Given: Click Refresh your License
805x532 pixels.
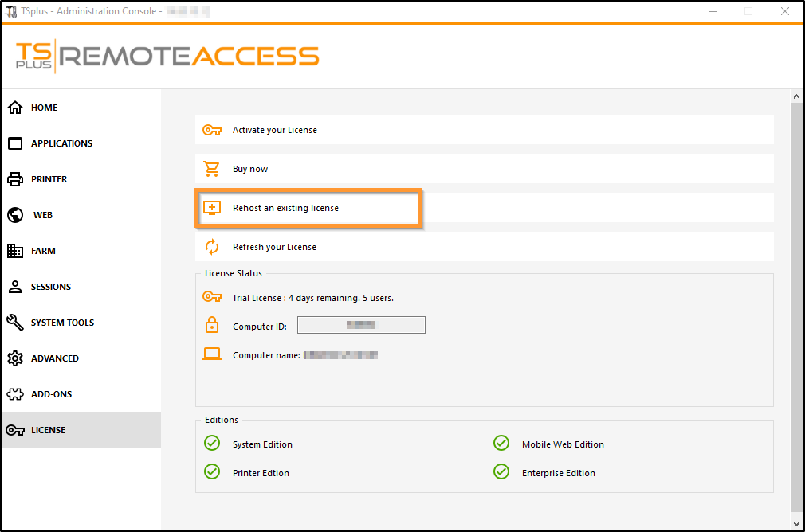Looking at the screenshot, I should [274, 247].
